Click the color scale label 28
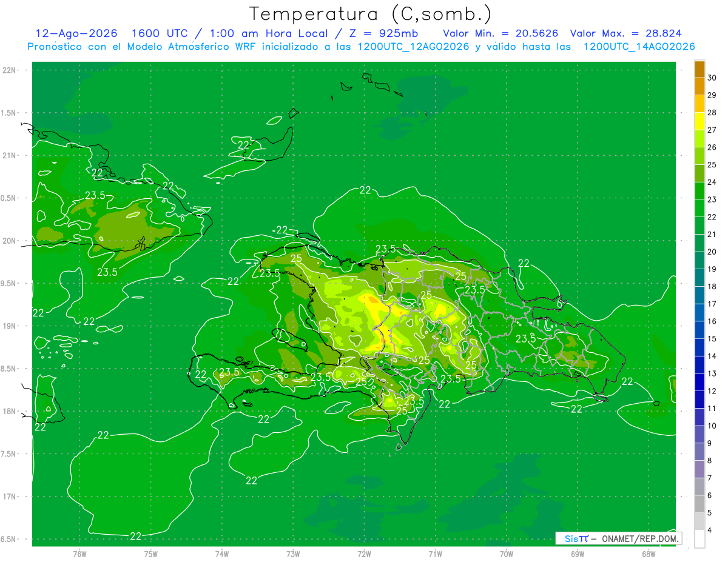728x562 pixels. coord(712,112)
